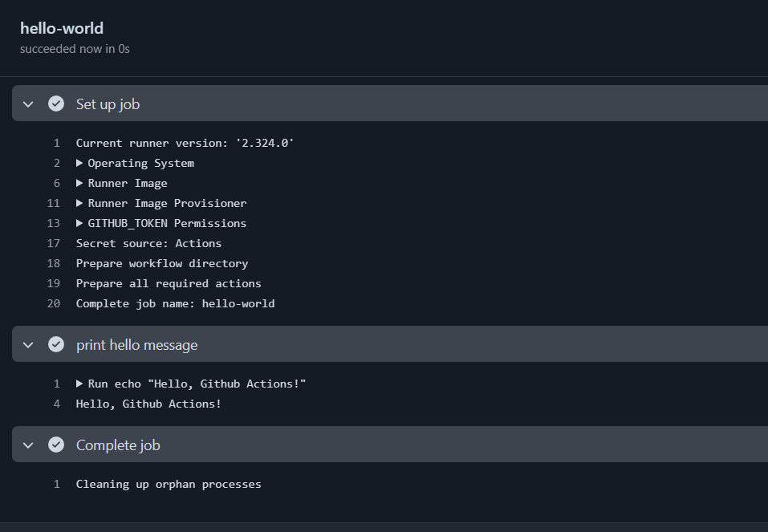
Task: Click line number 18 Prepare workflow directory
Action: [54, 263]
